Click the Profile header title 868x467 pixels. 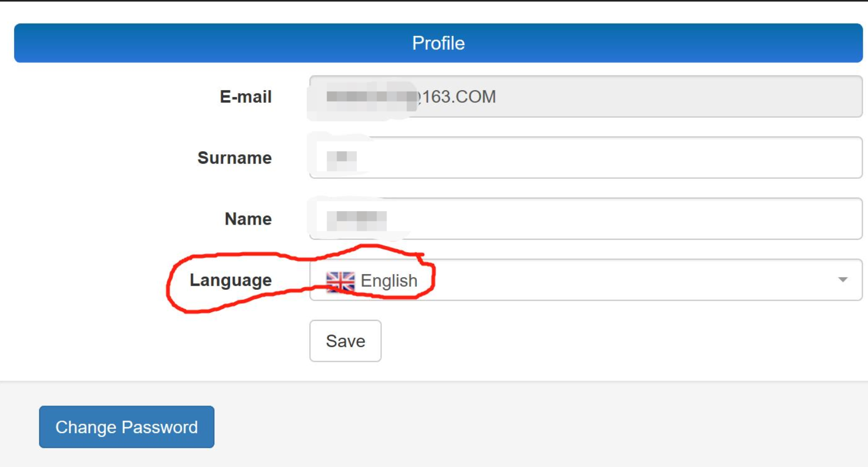[x=438, y=43]
